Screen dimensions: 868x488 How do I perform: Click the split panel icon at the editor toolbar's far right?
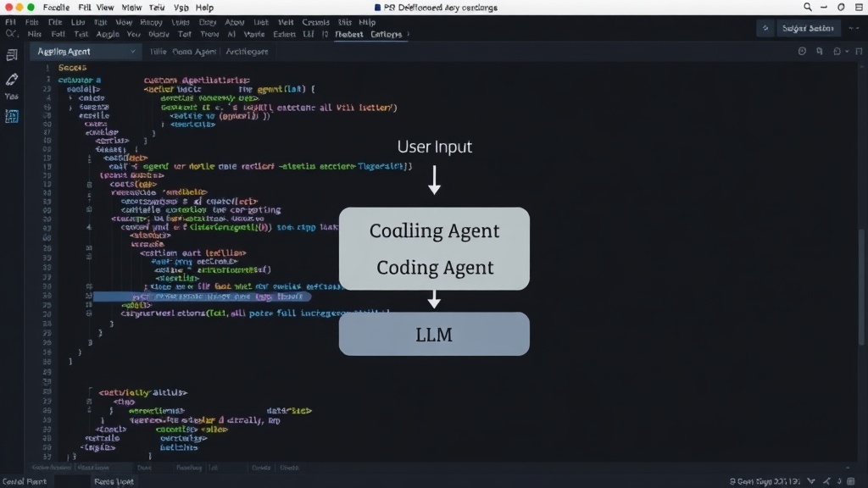click(860, 52)
